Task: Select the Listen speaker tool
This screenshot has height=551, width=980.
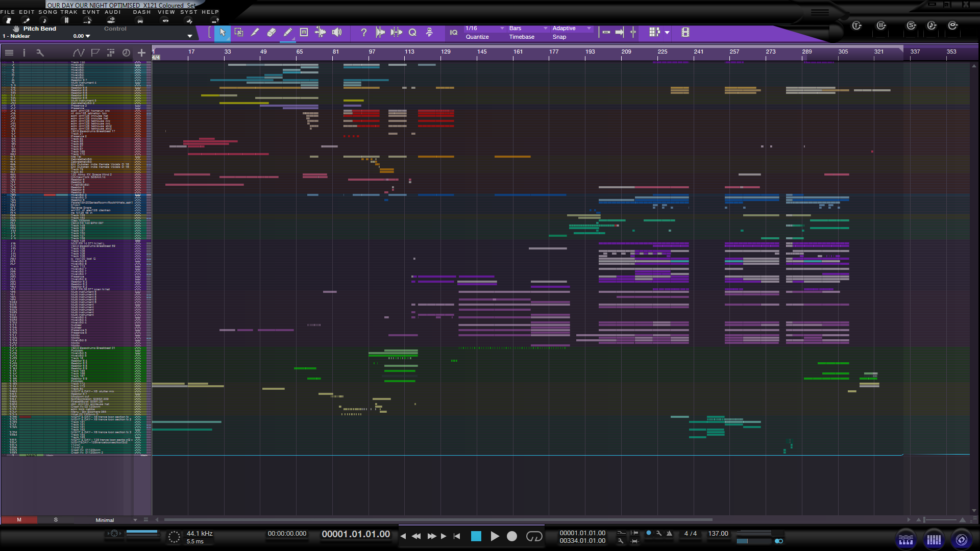Action: coord(337,33)
